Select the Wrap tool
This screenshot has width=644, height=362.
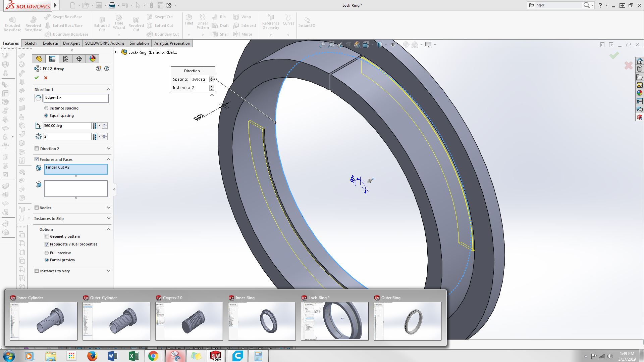tap(242, 17)
